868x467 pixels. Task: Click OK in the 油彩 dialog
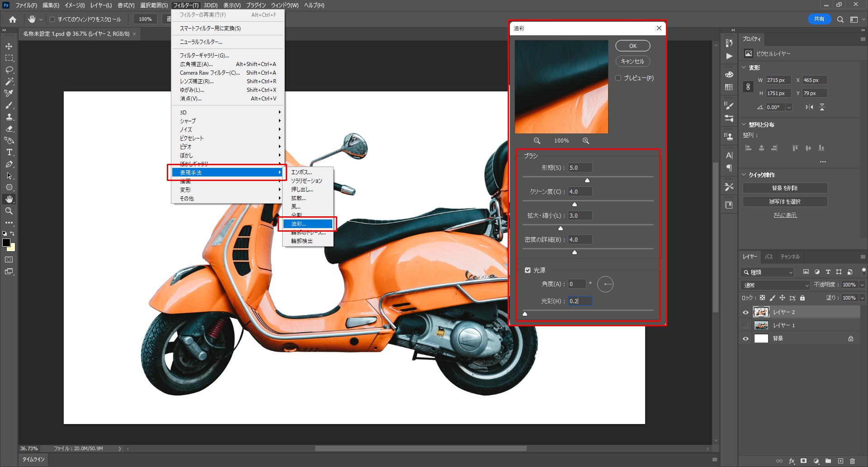[x=632, y=46]
